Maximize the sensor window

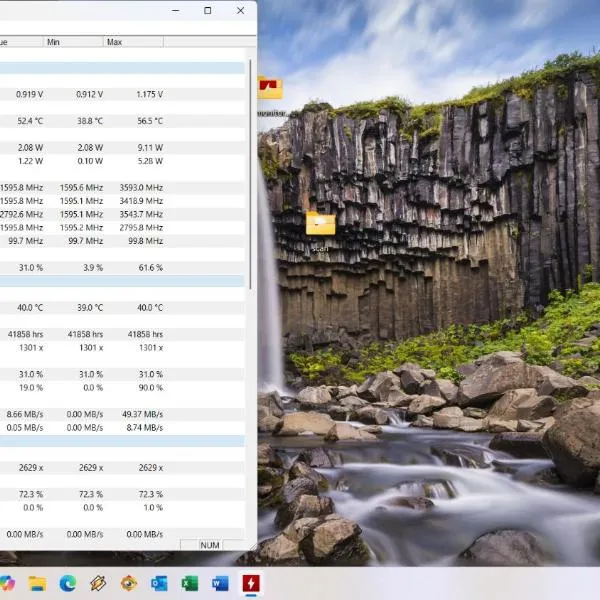pos(207,10)
